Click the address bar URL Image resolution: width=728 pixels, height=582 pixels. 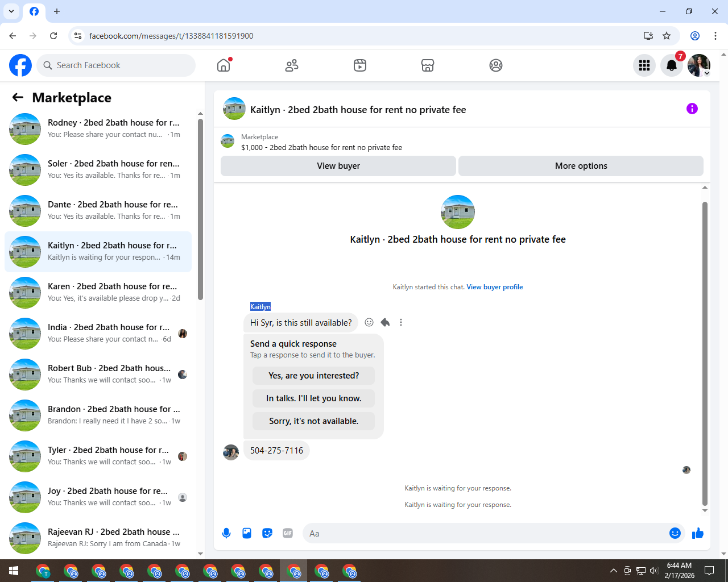click(171, 36)
